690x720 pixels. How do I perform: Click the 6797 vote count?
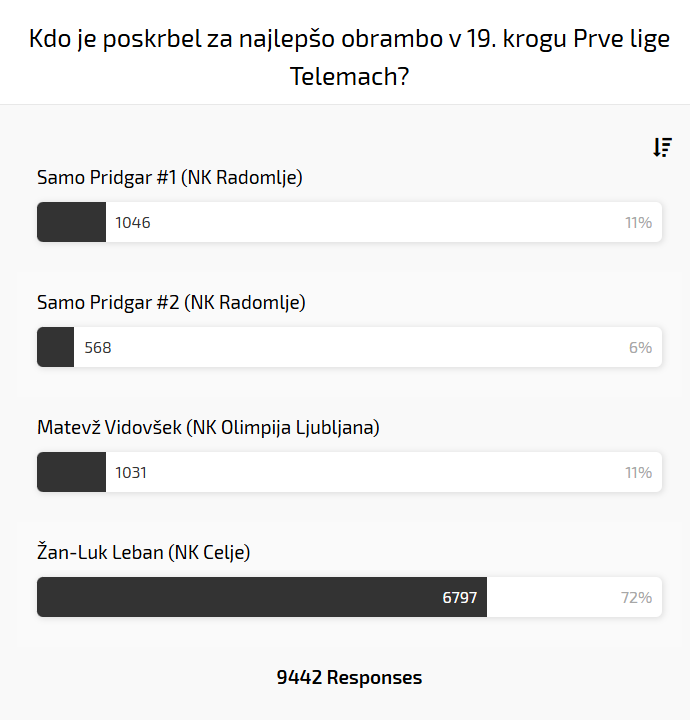click(460, 597)
